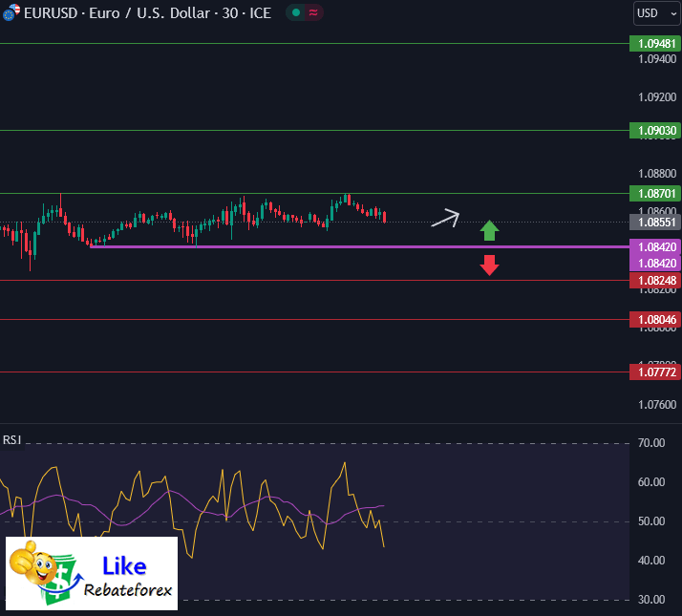Click the EURUSD symbol flag icon

pyautogui.click(x=11, y=12)
